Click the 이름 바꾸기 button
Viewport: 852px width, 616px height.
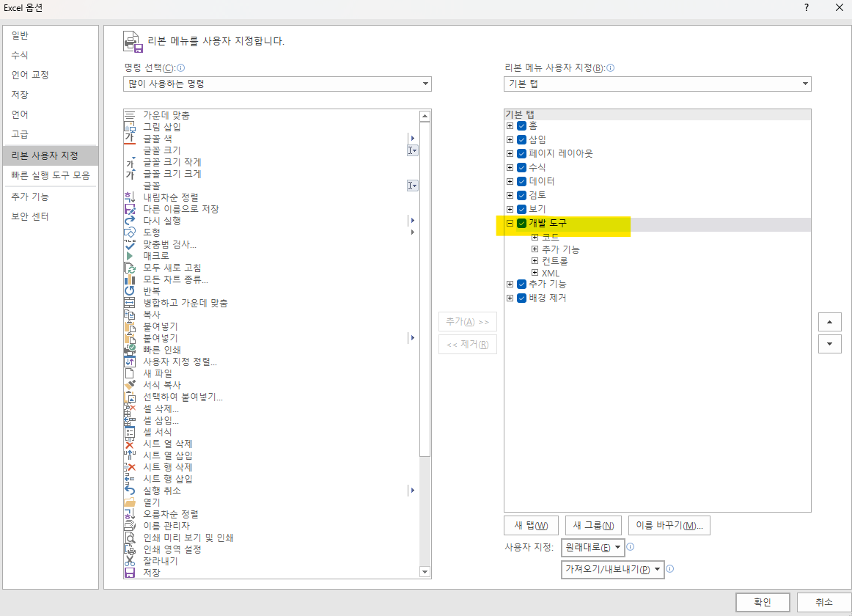tap(669, 525)
